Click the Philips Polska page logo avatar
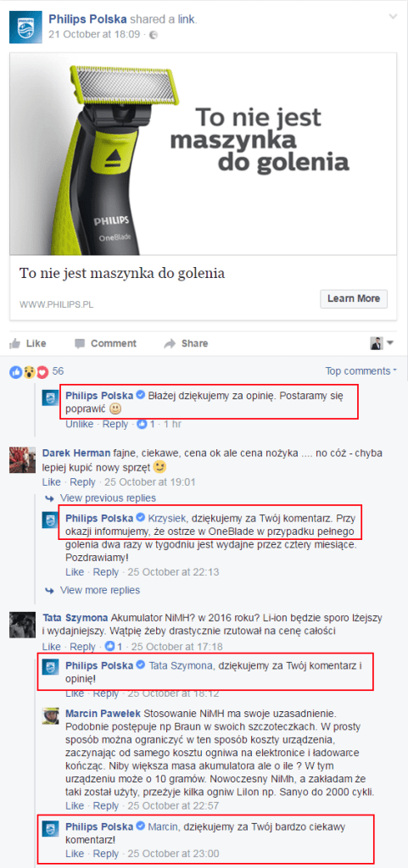This screenshot has width=408, height=868. tap(25, 27)
